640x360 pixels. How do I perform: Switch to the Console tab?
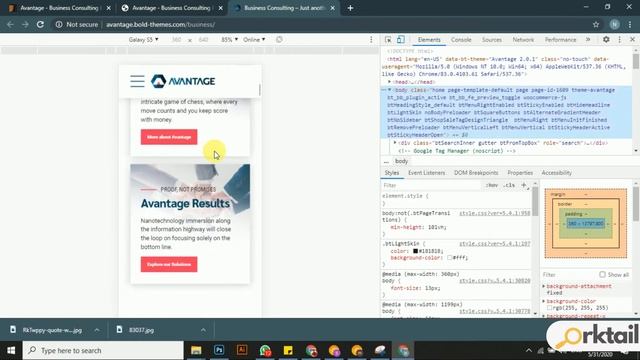pyautogui.click(x=461, y=40)
